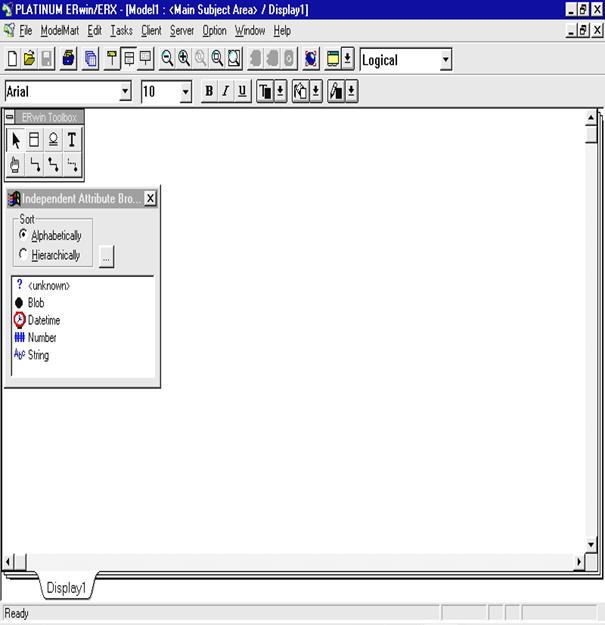Select the String domain item

(x=31, y=355)
